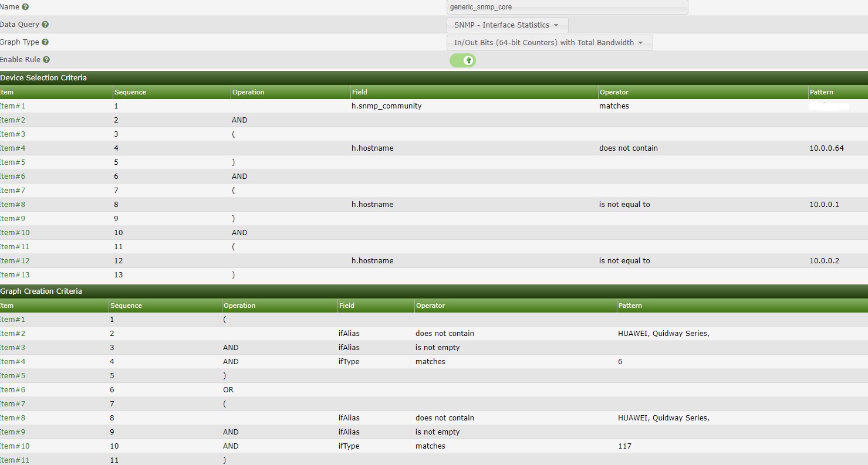Expand the SNMP - Interface Statistics selector arrow
Image resolution: width=868 pixels, height=465 pixels.
[x=555, y=25]
